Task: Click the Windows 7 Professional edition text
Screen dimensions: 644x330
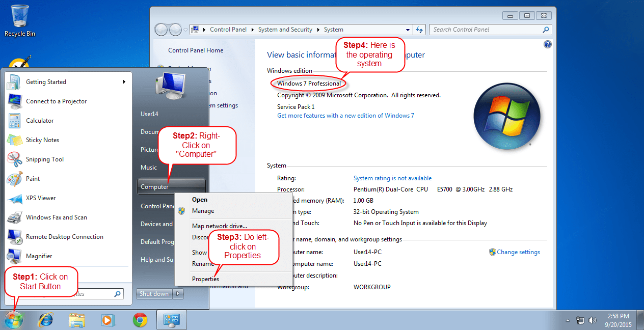Action: (x=309, y=84)
